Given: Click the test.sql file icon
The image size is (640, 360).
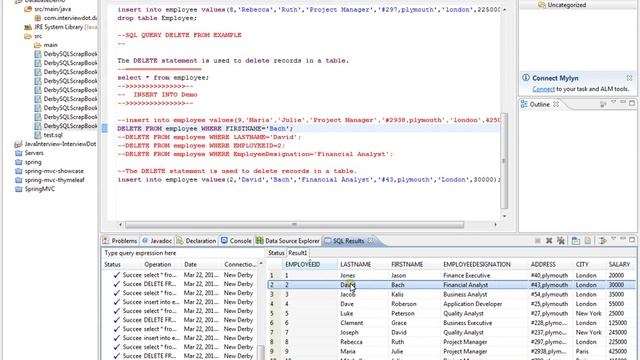Looking at the screenshot, I should 38,135.
